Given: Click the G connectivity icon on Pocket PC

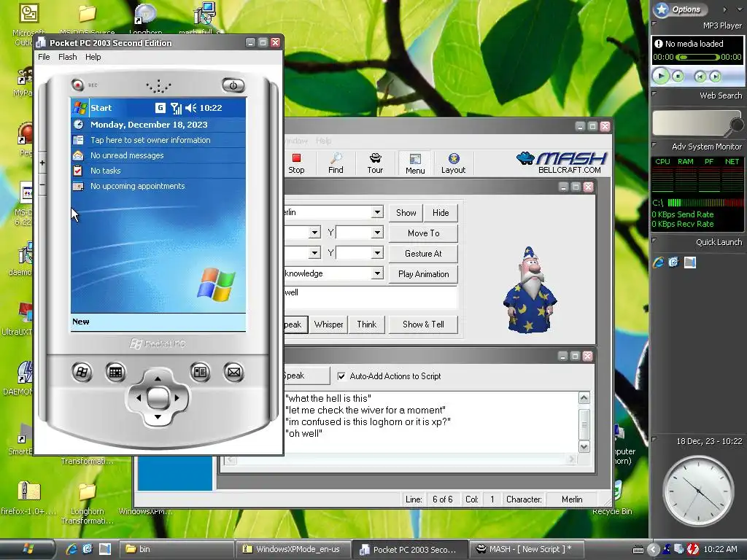Looking at the screenshot, I should [160, 108].
